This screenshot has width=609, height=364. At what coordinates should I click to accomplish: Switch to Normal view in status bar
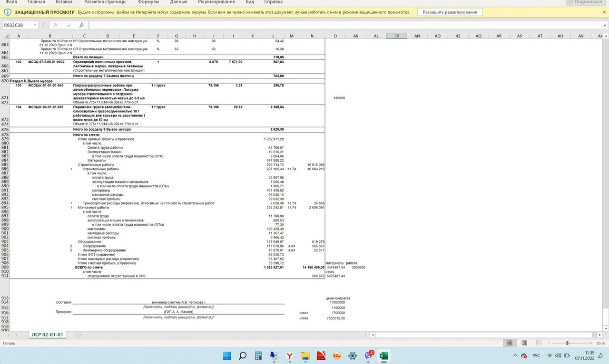(x=510, y=343)
